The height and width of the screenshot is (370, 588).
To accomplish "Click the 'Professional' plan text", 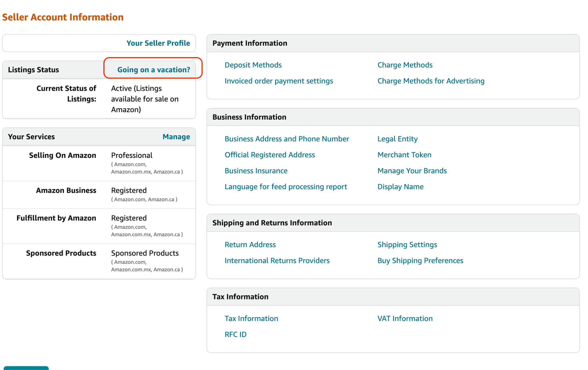I will pos(131,155).
